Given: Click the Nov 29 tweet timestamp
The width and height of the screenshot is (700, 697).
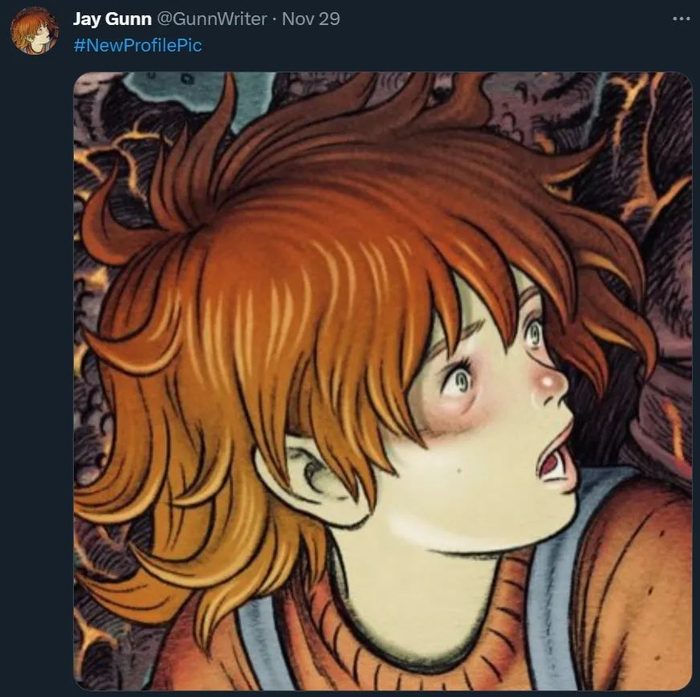Looking at the screenshot, I should [312, 20].
